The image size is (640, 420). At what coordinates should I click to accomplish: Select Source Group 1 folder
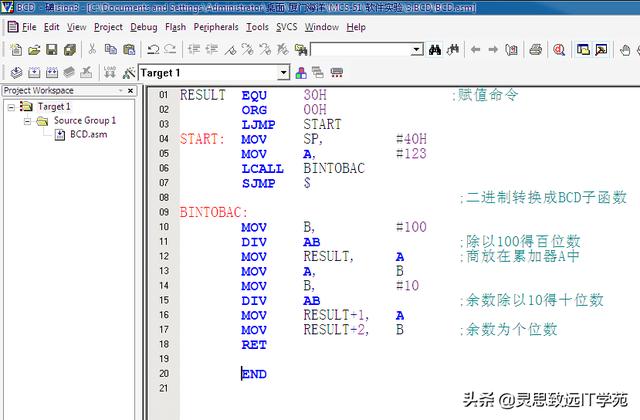85,120
